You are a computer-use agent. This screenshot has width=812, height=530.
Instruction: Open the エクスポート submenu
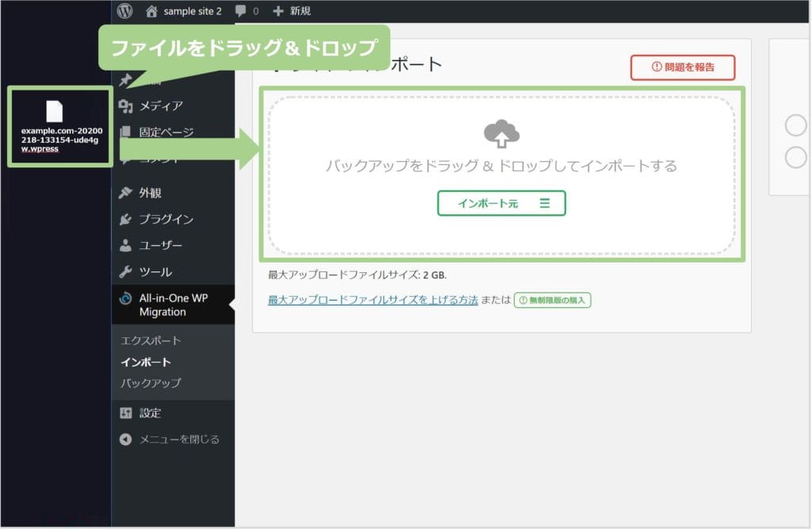click(151, 340)
